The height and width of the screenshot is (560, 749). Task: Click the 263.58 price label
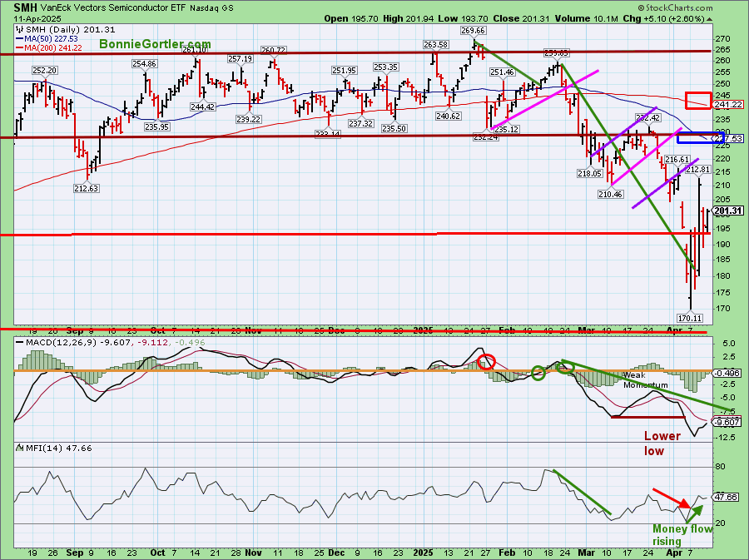(x=435, y=44)
